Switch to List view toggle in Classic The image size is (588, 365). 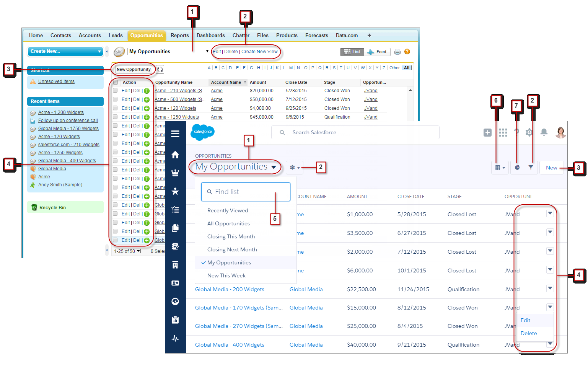click(352, 52)
